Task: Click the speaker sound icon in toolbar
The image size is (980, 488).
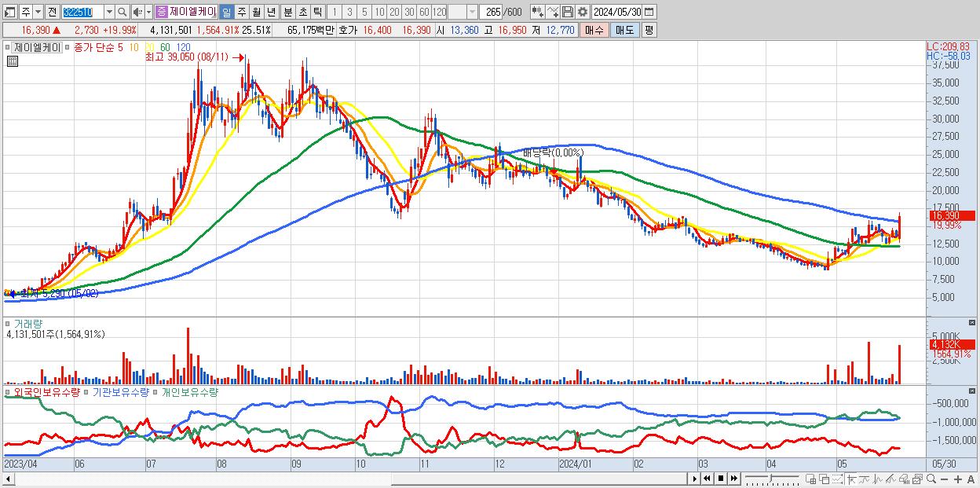Action: pos(137,12)
